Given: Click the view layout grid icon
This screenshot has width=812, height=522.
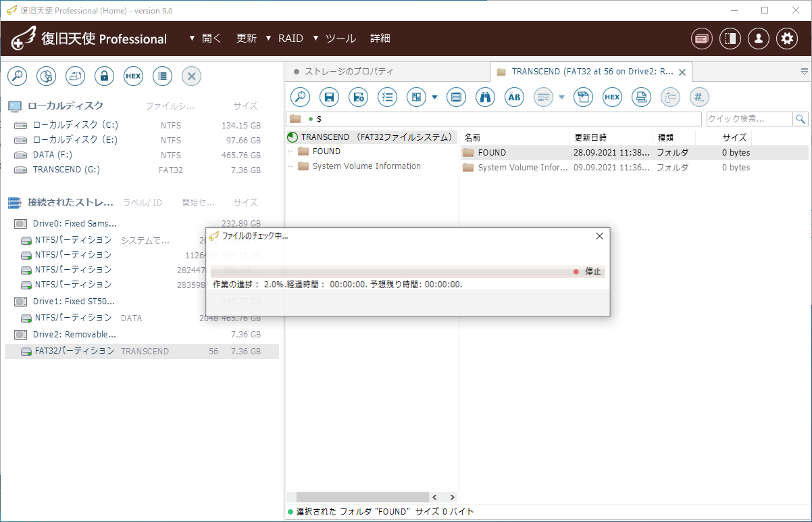Looking at the screenshot, I should pos(416,97).
